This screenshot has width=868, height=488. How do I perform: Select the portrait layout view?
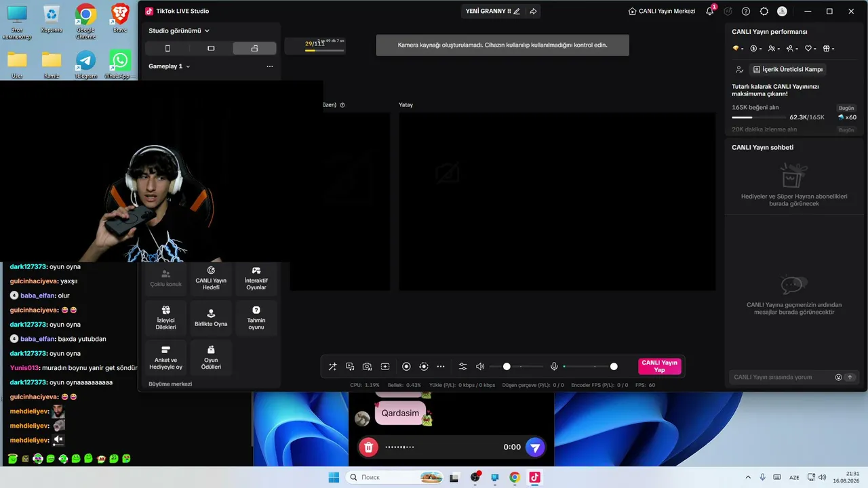tap(167, 48)
